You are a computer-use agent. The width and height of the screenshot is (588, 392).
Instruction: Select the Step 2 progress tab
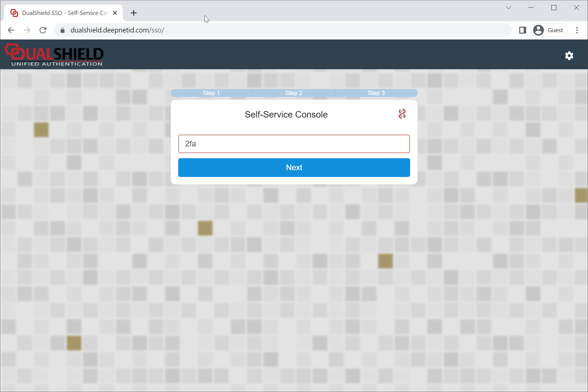pos(294,93)
